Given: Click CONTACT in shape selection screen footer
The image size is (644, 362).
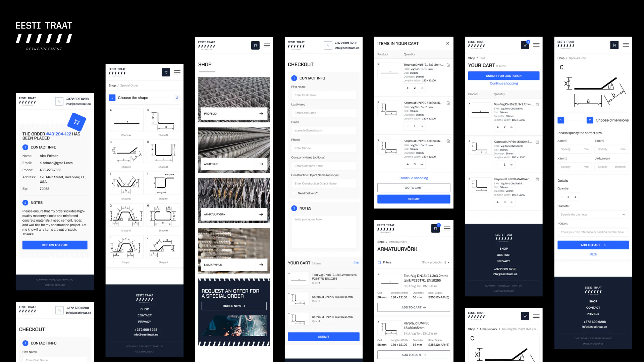Looking at the screenshot, I should [145, 315].
